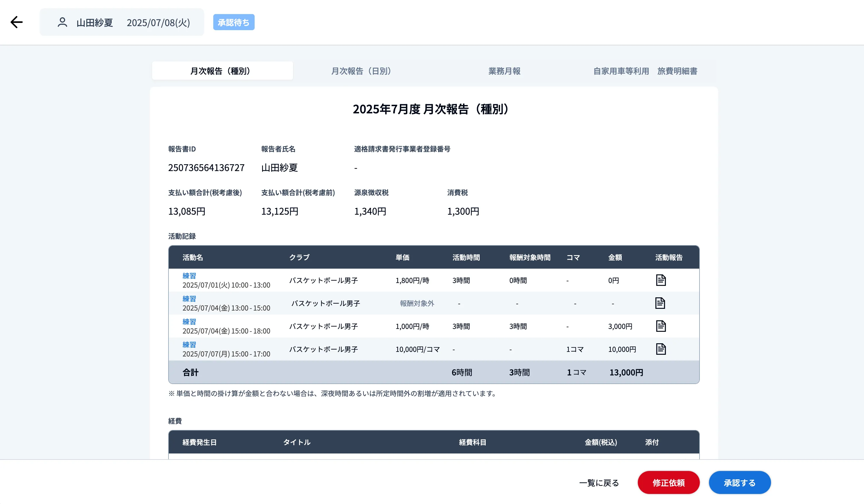Screen dimensions: 864x504
Task: Click the user profile icon beside 山田紗夏
Action: (x=62, y=22)
